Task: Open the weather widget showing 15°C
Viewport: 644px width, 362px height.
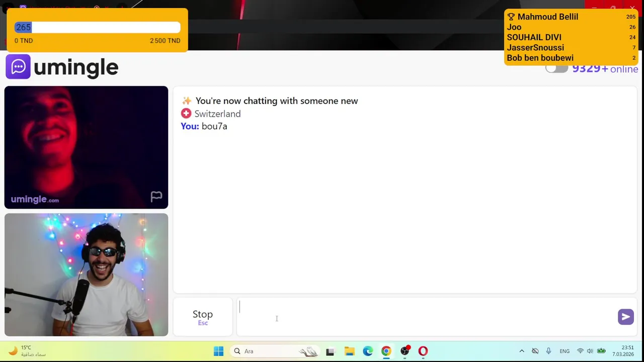Action: coord(27,351)
